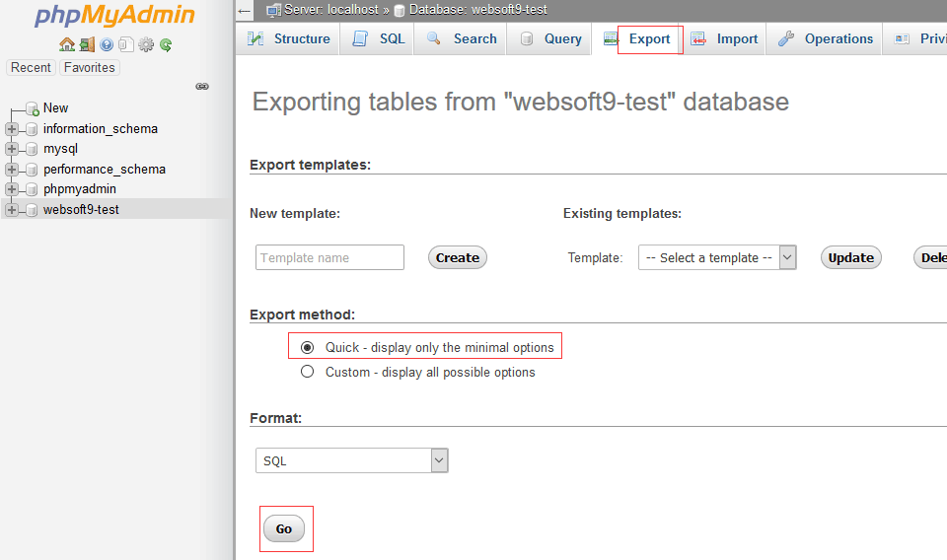Viewport: 947px width, 560px height.
Task: Expand the mysql database tree node
Action: tap(12, 149)
